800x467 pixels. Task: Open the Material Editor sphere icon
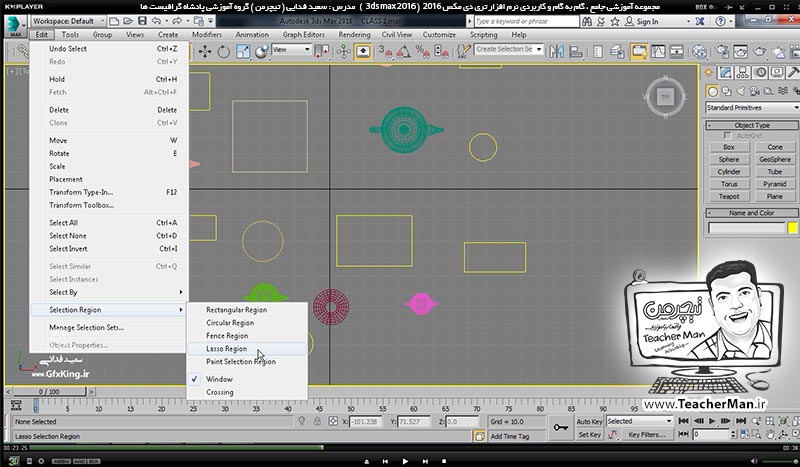(699, 52)
